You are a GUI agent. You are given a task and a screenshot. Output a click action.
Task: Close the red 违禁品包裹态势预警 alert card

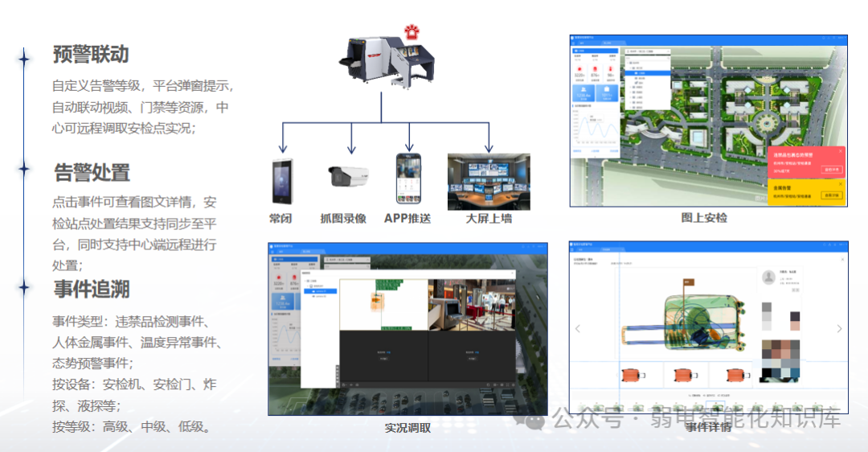pyautogui.click(x=841, y=150)
